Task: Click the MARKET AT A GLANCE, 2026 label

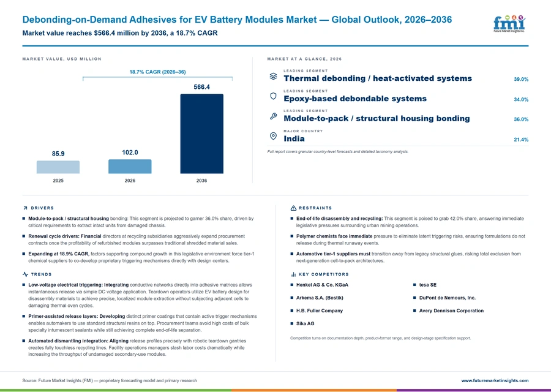Action: pyautogui.click(x=304, y=59)
